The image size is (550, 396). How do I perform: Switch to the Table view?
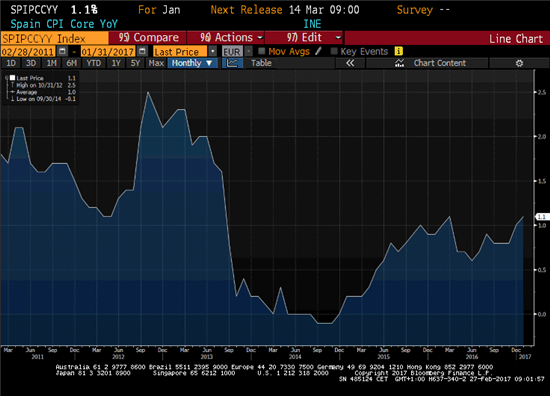click(x=261, y=63)
